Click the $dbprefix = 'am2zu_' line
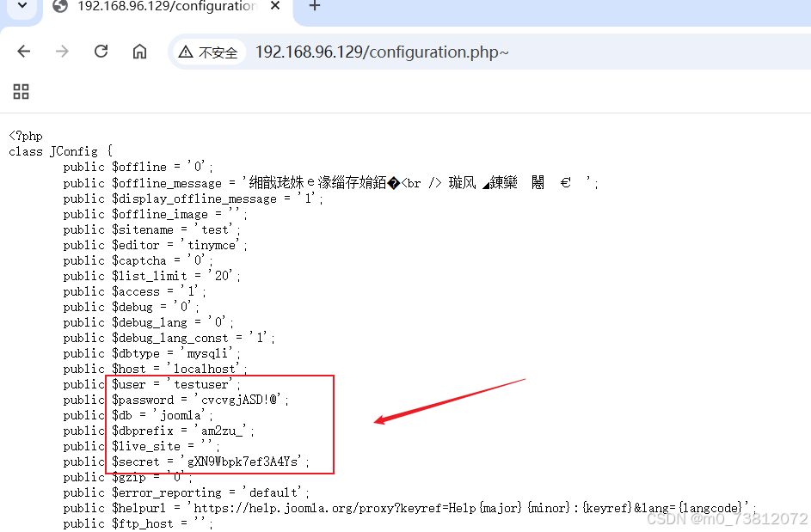The image size is (811, 532). pos(159,431)
